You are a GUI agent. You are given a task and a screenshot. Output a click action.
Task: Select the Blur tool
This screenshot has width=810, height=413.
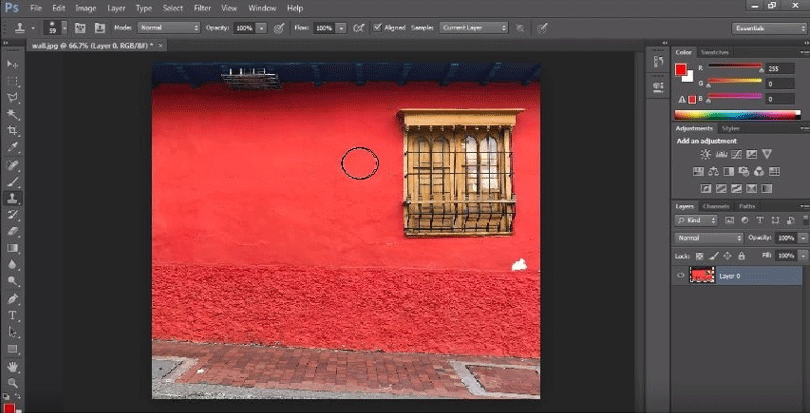click(x=12, y=265)
